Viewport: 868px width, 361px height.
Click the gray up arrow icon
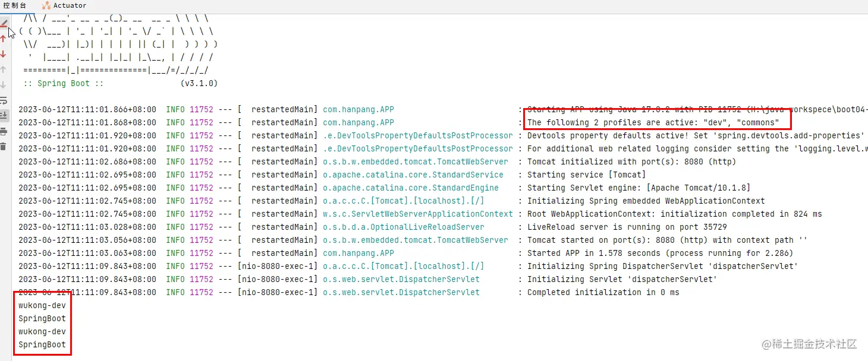pyautogui.click(x=4, y=69)
